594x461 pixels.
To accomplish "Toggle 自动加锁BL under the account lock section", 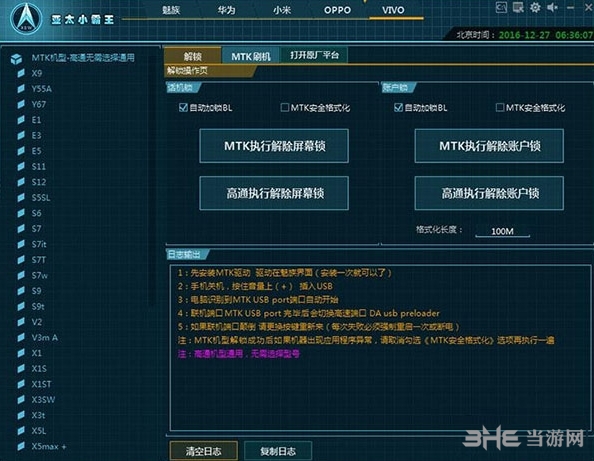I will [x=398, y=108].
